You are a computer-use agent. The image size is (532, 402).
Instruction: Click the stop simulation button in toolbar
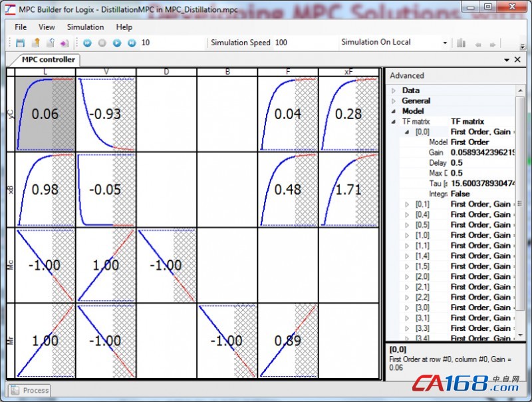pos(102,43)
